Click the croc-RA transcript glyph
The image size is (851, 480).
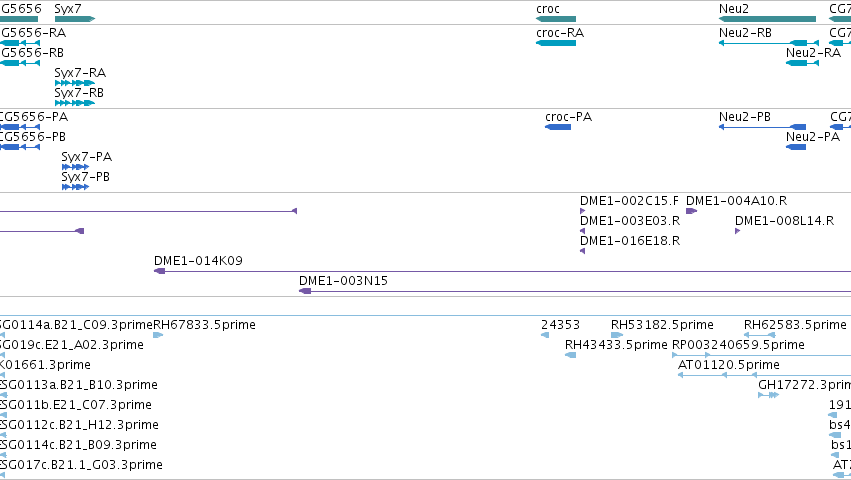pos(556,43)
